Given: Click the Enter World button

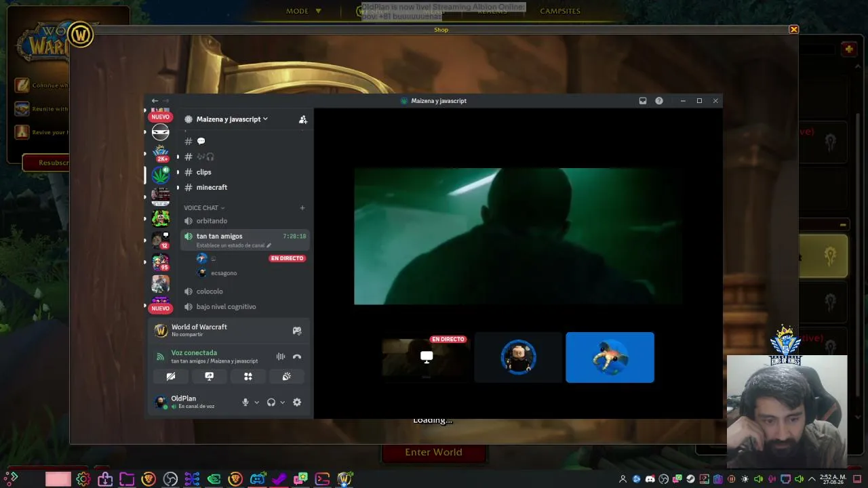Looking at the screenshot, I should (433, 453).
